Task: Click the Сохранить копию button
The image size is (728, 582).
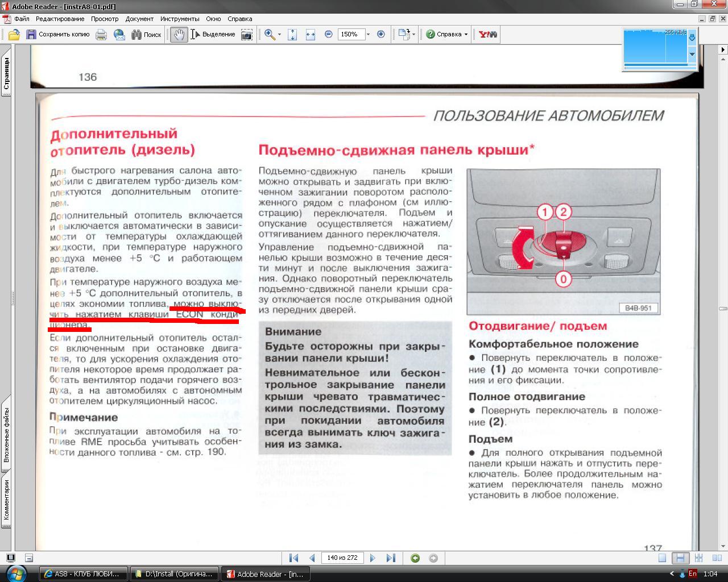Action: pos(58,35)
